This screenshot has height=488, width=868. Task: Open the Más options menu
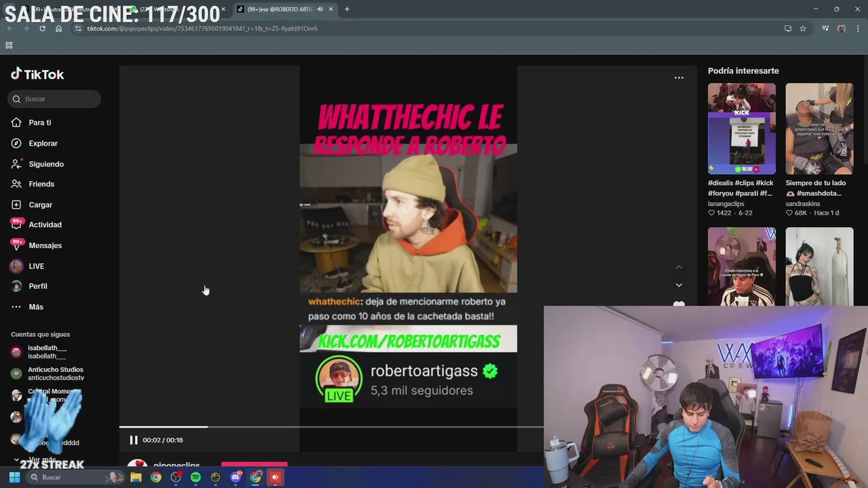[36, 307]
